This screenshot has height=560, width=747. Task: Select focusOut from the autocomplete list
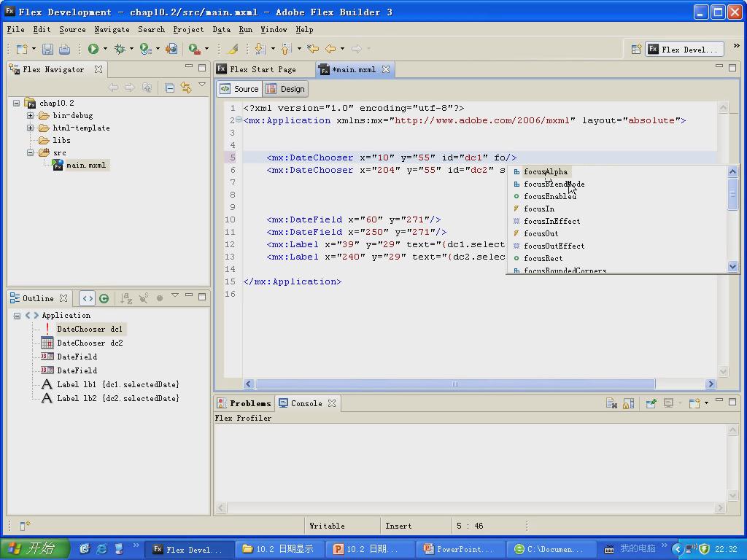click(x=541, y=234)
